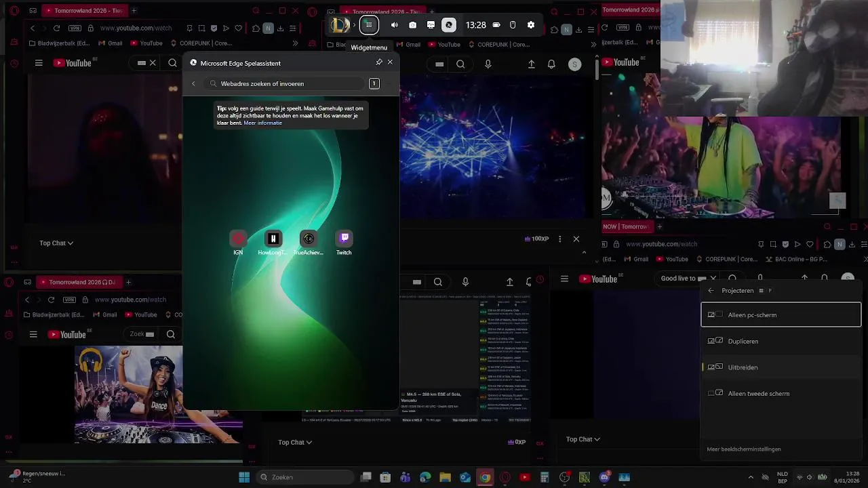Reload the page in the top-left browser window
This screenshot has height=488, width=868.
(x=56, y=28)
